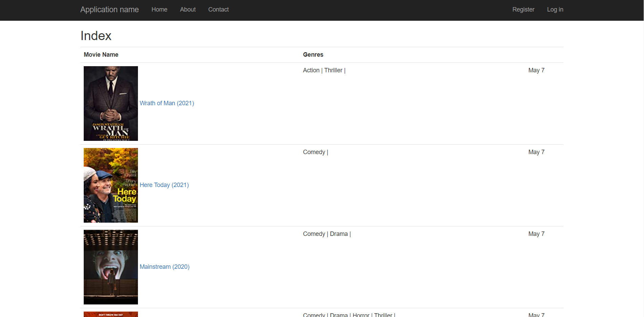
Task: Click the Wrath of Man poster thumbnail
Action: pos(110,103)
